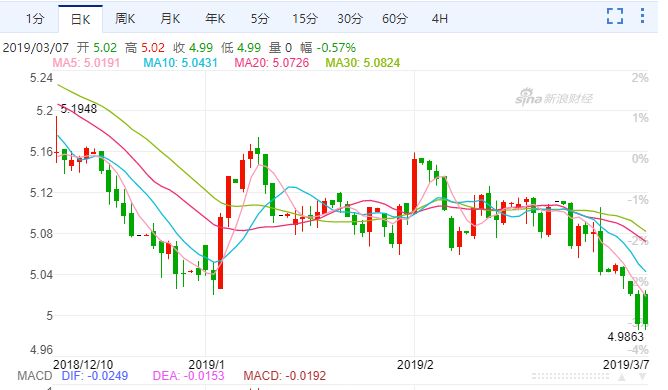This screenshot has width=668, height=390.
Task: Click the MA10: 5.0431 legend label
Action: click(181, 63)
